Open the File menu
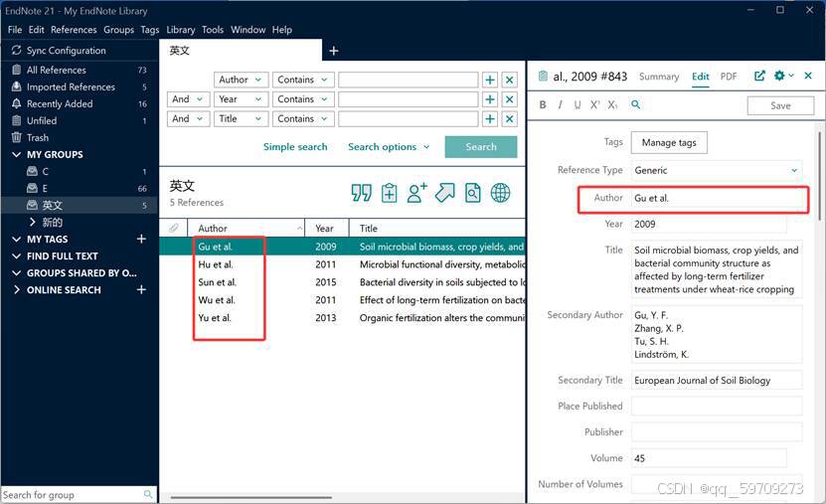 pos(15,30)
